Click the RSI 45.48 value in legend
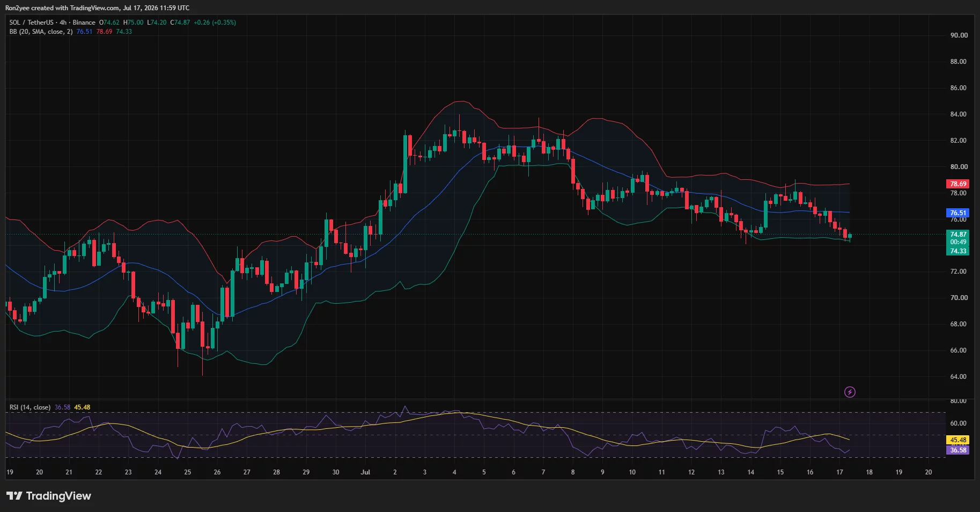980x512 pixels. (x=82, y=407)
